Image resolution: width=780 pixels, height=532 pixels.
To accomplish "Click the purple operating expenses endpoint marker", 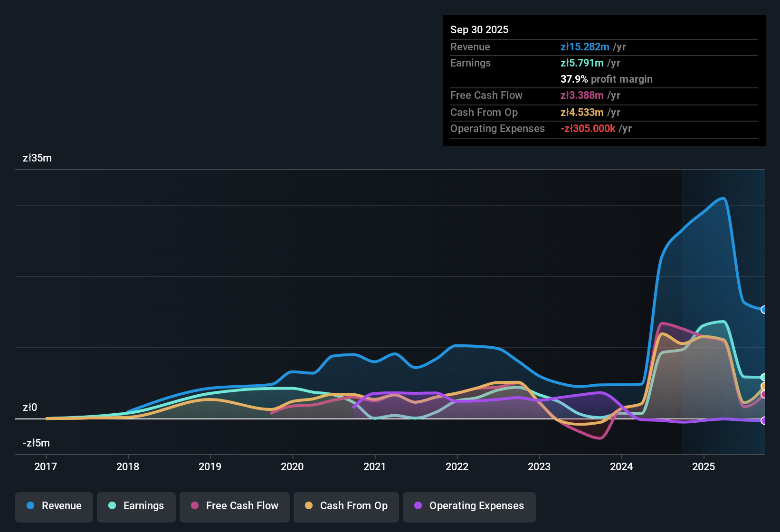I will (764, 421).
